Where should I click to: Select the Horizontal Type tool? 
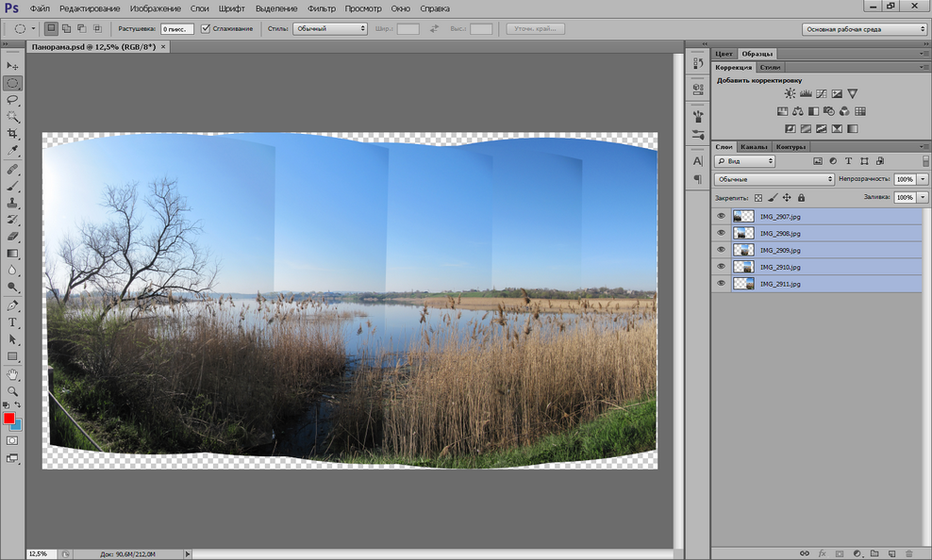(x=12, y=322)
